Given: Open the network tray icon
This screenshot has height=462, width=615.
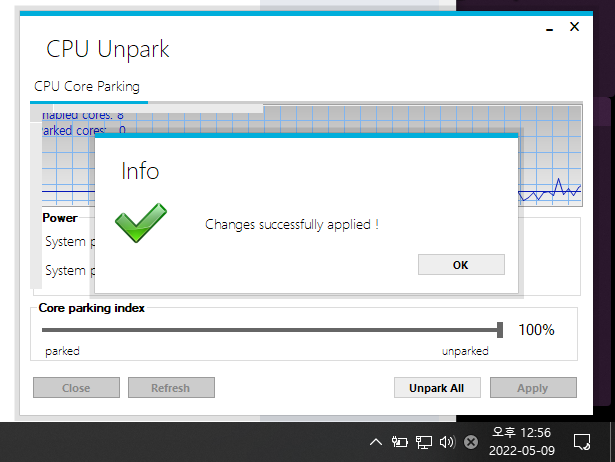Looking at the screenshot, I should [424, 442].
